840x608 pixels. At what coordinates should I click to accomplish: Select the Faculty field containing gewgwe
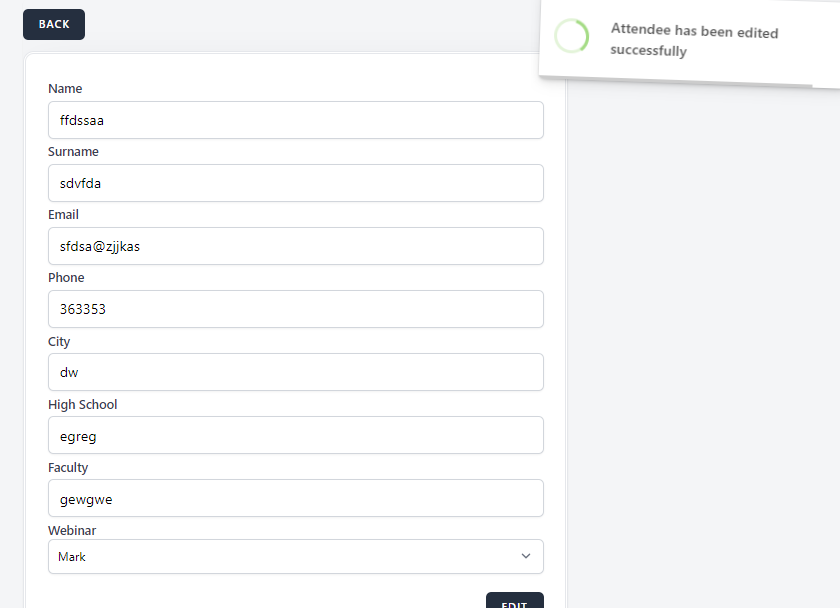[296, 498]
